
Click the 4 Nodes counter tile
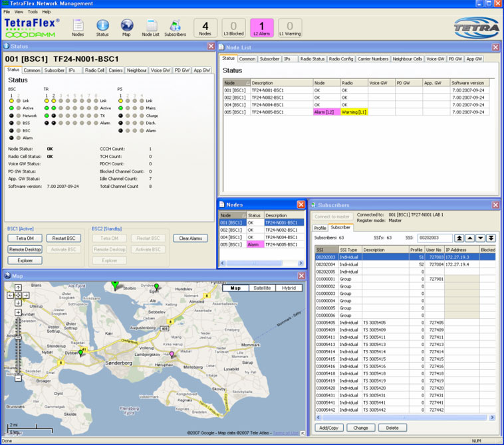pyautogui.click(x=205, y=28)
